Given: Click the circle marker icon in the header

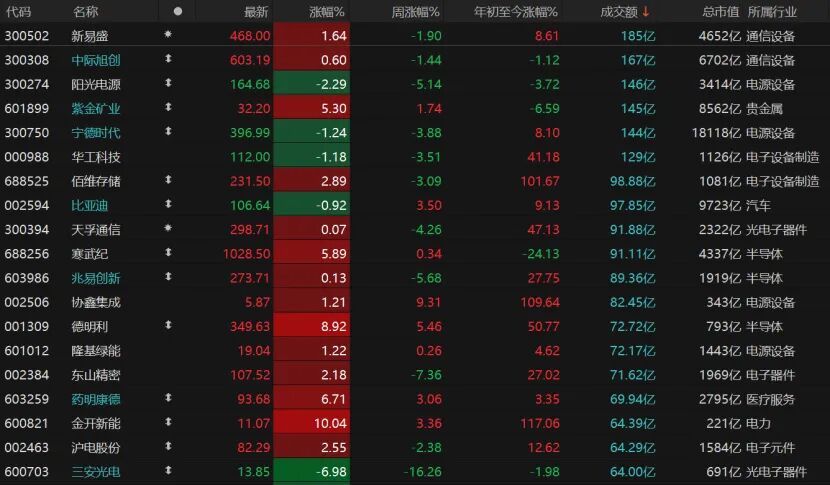Looking at the screenshot, I should (178, 11).
